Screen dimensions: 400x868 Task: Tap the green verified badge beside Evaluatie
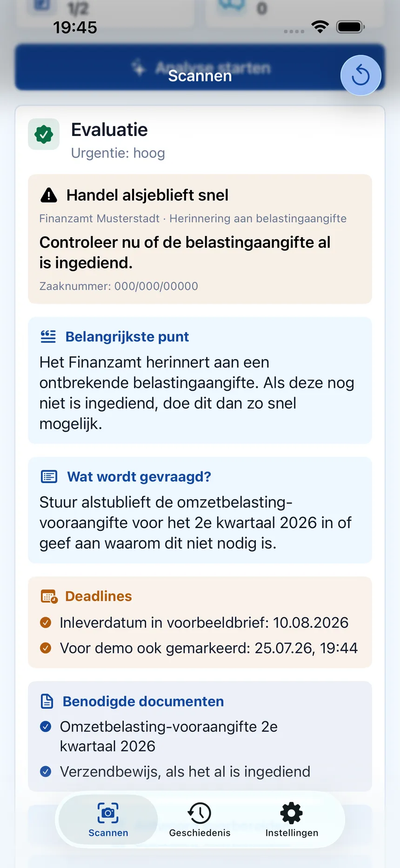[x=44, y=134]
